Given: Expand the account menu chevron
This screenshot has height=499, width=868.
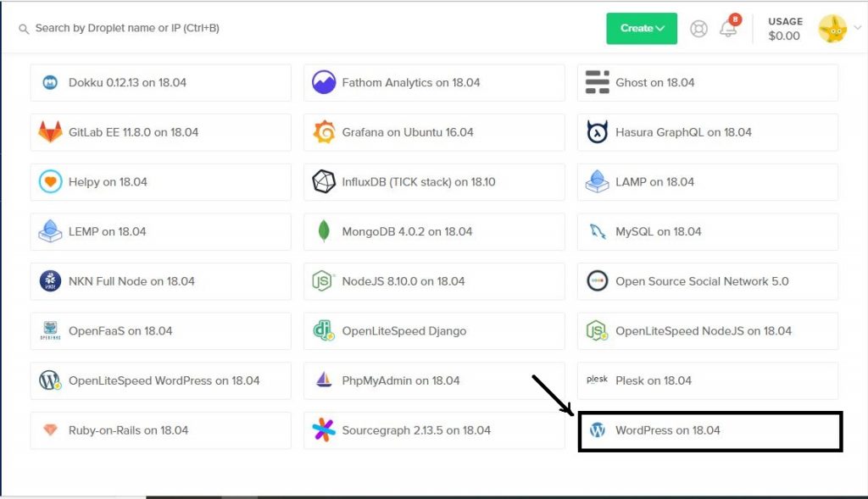Looking at the screenshot, I should tap(858, 28).
